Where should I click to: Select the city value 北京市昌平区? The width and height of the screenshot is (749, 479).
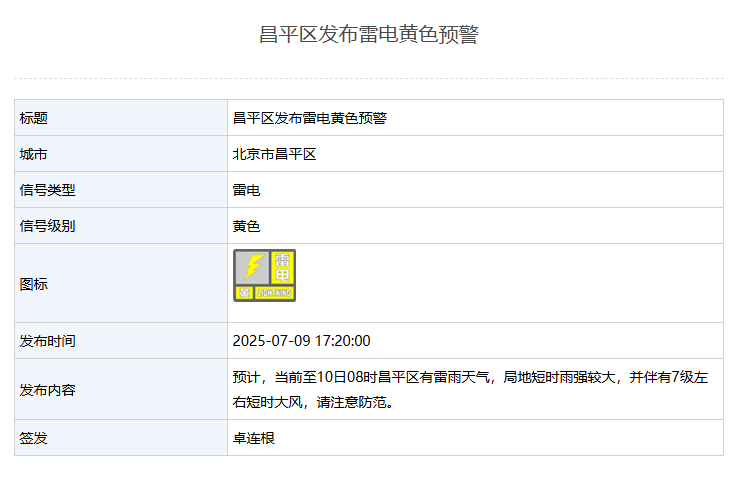pos(275,154)
